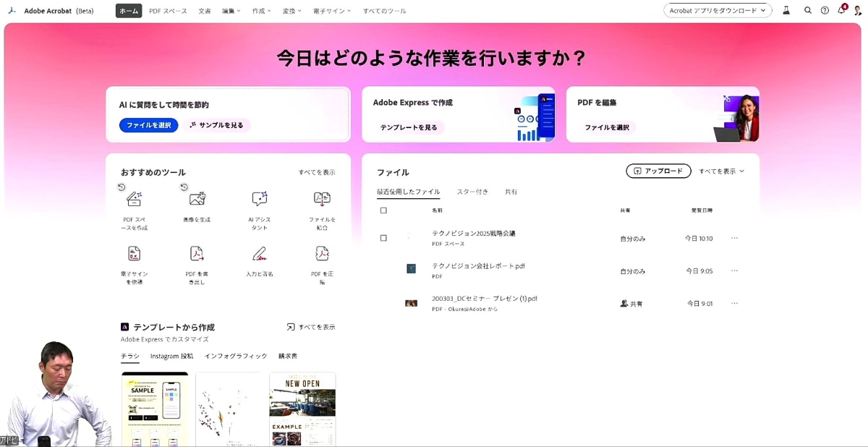Screen dimensions: 868x447
Task: Click the テンプレートを見る button
Action: [x=409, y=127]
